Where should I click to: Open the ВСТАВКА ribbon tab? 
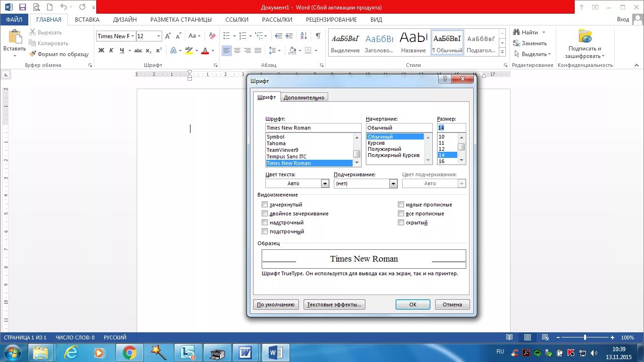pos(87,19)
